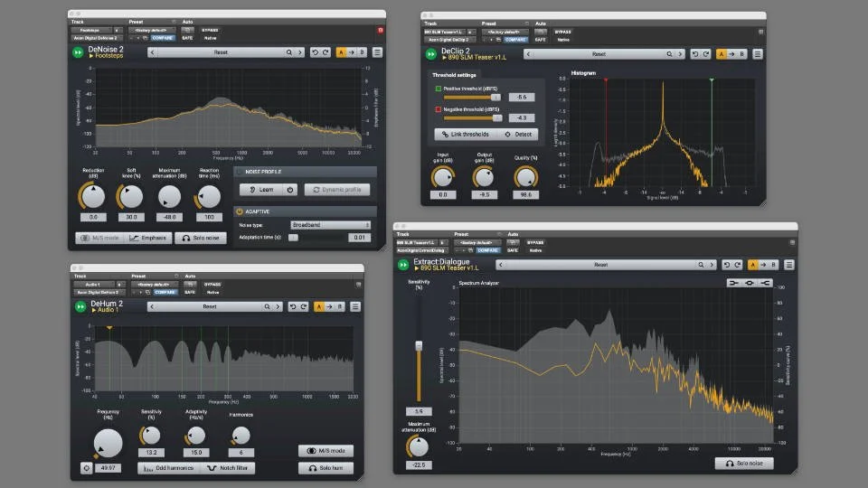
Task: Click red target icon in DeNoise 2 header
Action: [x=381, y=30]
